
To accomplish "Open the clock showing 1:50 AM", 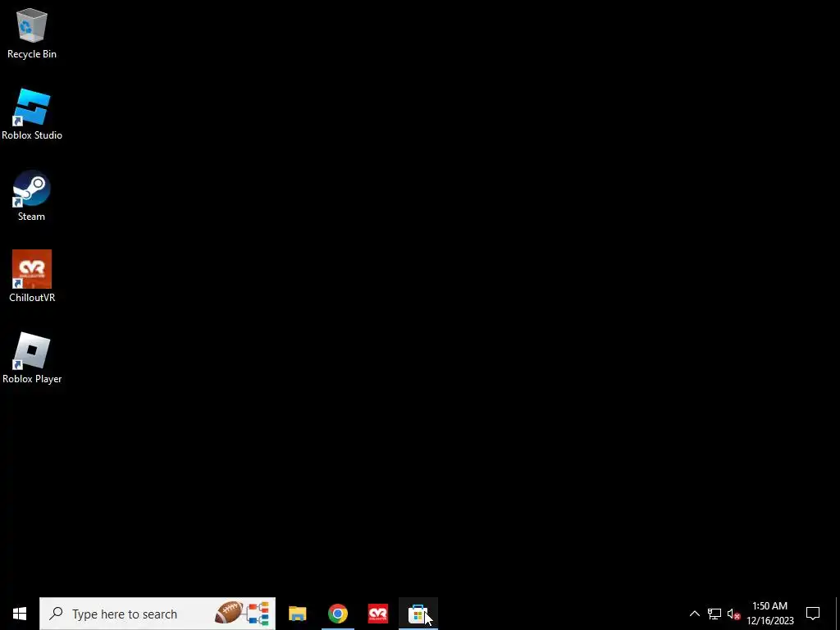I will (x=769, y=614).
